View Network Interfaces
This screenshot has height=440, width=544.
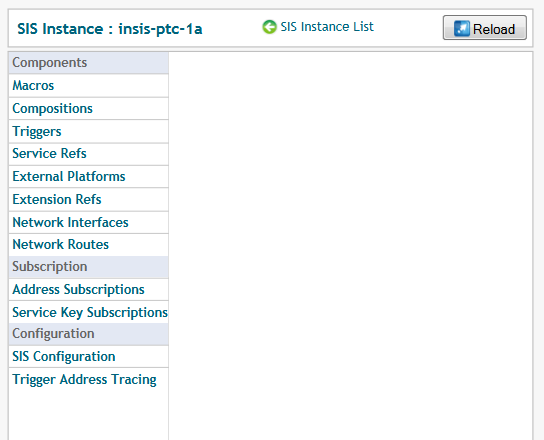[x=70, y=222]
